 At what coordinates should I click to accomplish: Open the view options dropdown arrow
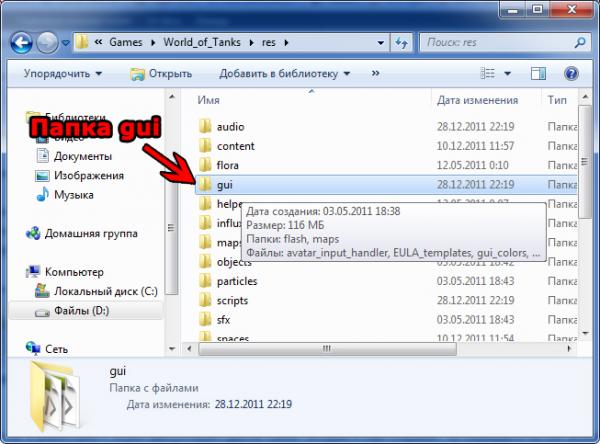[507, 73]
